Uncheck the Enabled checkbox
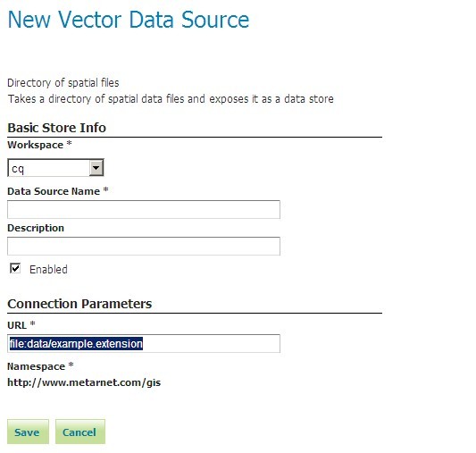Screen dimensions: 476x453 tap(15, 268)
